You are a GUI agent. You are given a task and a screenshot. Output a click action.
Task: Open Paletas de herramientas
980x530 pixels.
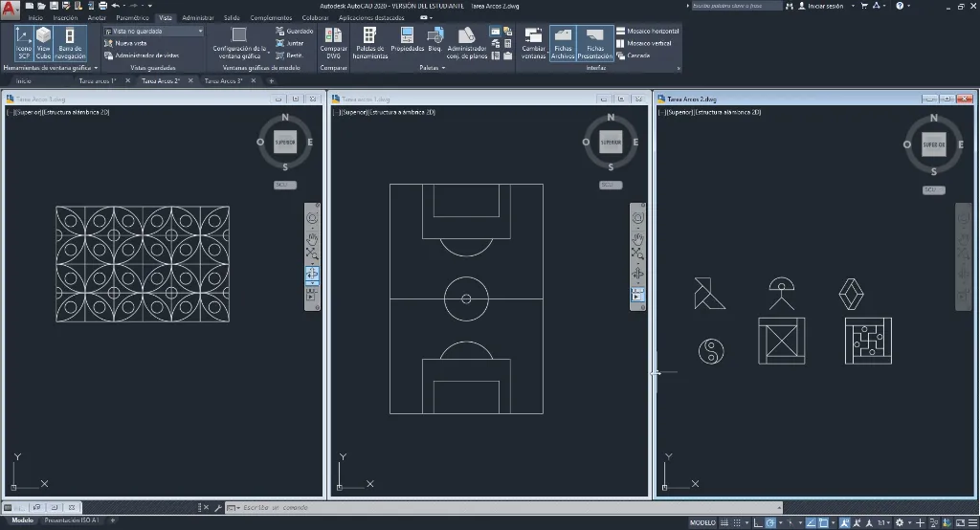370,43
